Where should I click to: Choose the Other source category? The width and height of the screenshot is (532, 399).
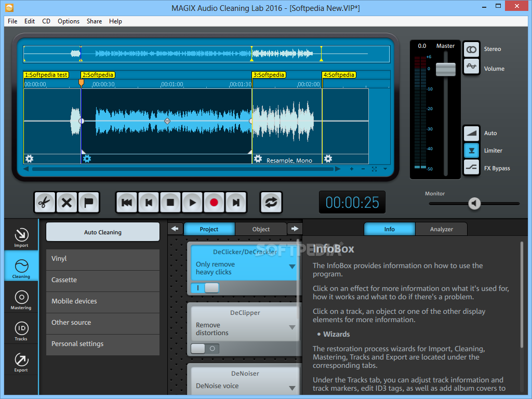pos(103,324)
